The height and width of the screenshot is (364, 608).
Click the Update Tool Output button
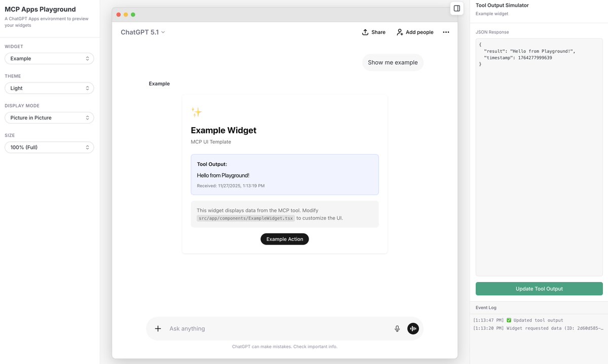coord(539,289)
